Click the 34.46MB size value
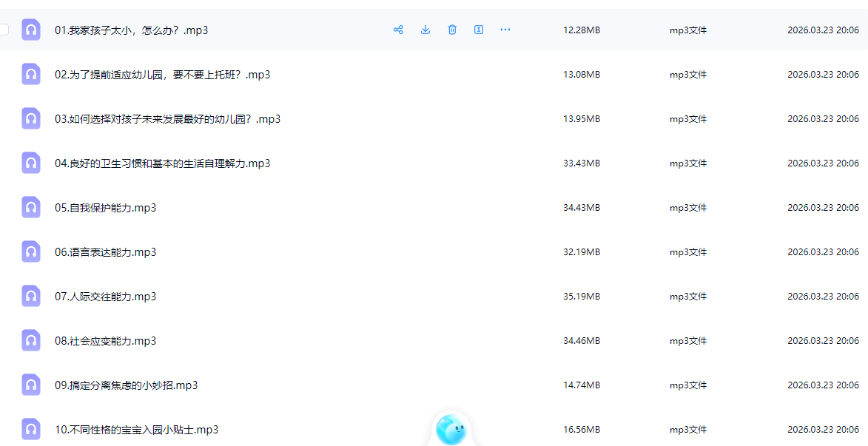The width and height of the screenshot is (868, 446). click(581, 341)
